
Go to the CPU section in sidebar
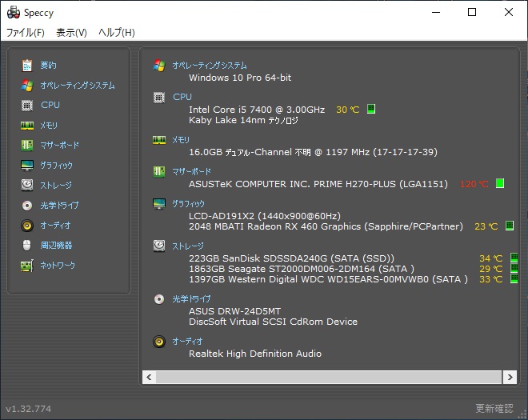pyautogui.click(x=50, y=105)
